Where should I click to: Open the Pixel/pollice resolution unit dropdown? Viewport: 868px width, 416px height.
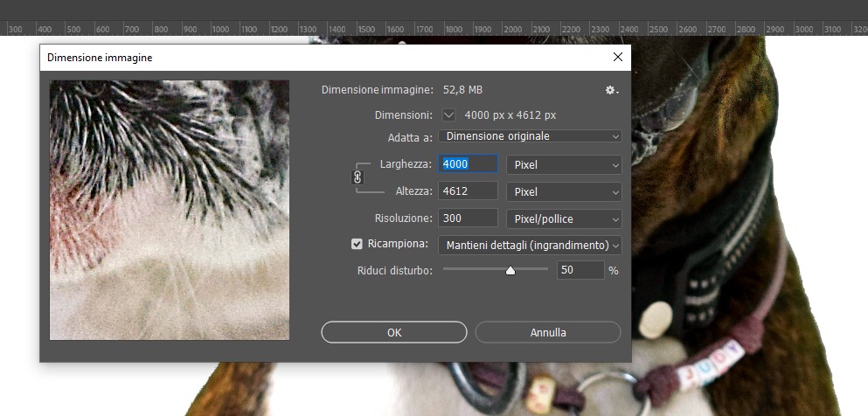coord(564,219)
